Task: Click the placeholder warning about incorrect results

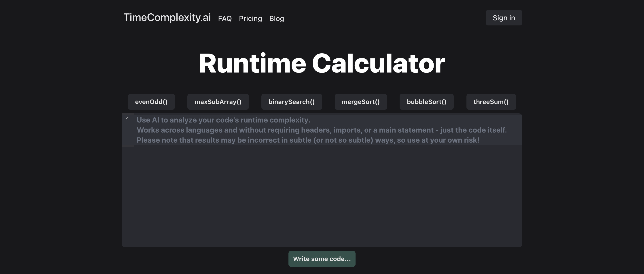Action: tap(307, 140)
